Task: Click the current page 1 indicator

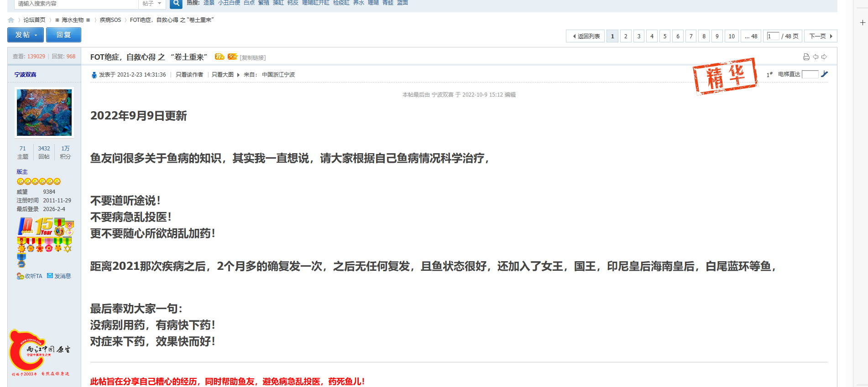Action: [612, 36]
